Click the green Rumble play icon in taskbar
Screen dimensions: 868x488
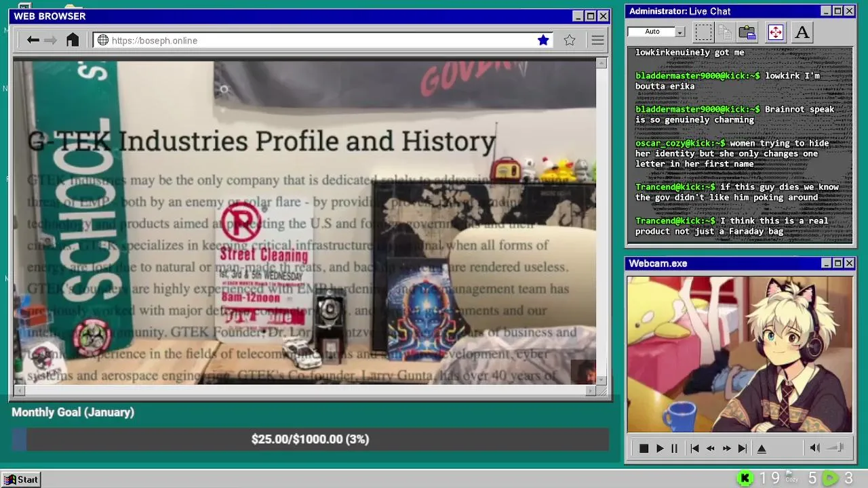click(830, 479)
